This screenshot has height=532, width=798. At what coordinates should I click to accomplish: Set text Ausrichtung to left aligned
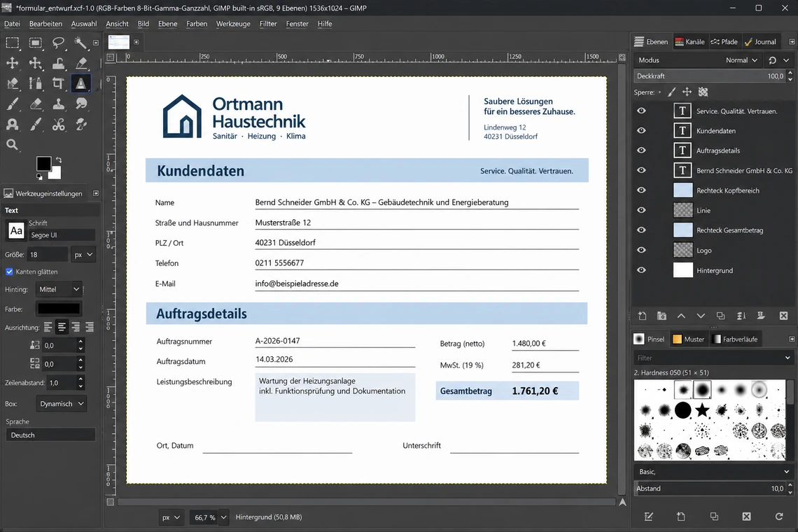48,328
